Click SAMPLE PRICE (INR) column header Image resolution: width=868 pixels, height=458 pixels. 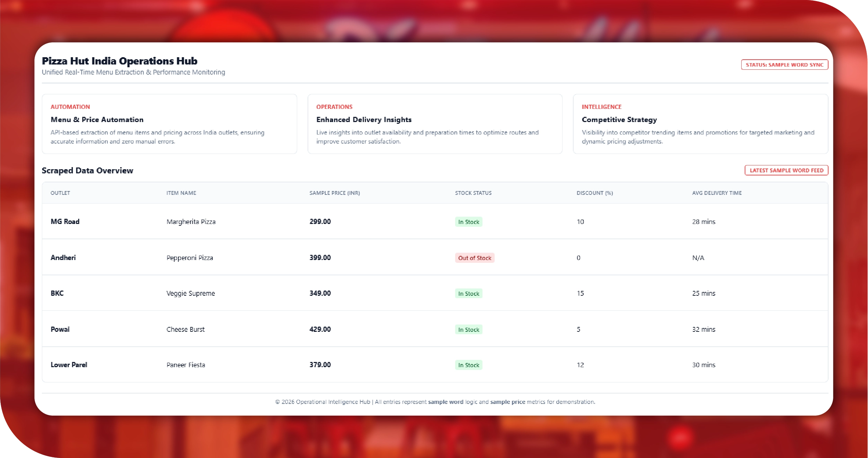point(334,193)
